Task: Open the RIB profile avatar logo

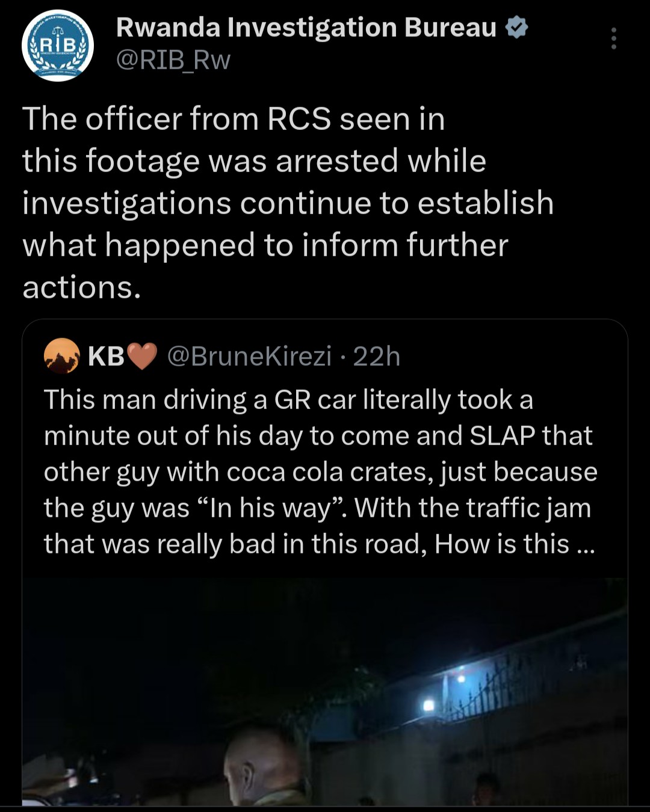Action: [x=58, y=46]
